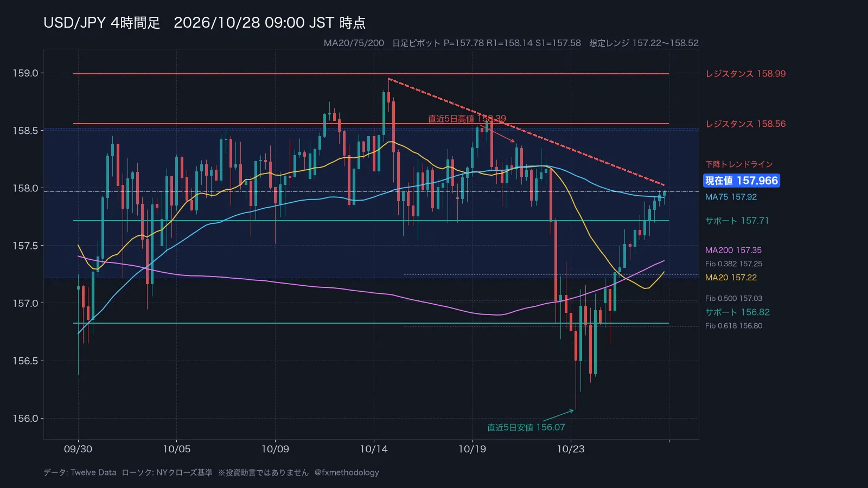The height and width of the screenshot is (488, 868).
Task: Click the 10/23 date axis tick
Action: click(x=571, y=449)
